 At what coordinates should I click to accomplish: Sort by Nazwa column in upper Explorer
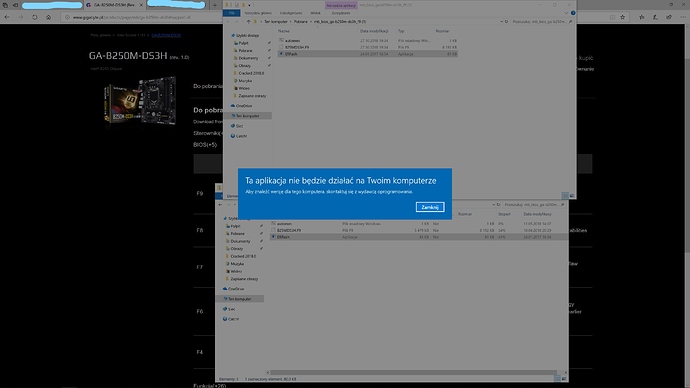[x=284, y=31]
